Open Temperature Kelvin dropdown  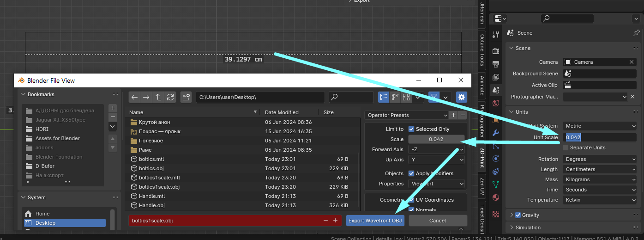600,200
